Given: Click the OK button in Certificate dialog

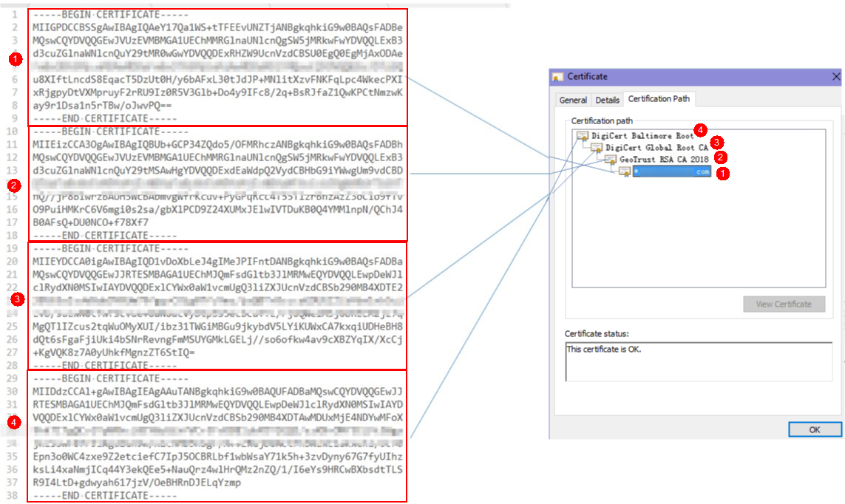Looking at the screenshot, I should 814,429.
